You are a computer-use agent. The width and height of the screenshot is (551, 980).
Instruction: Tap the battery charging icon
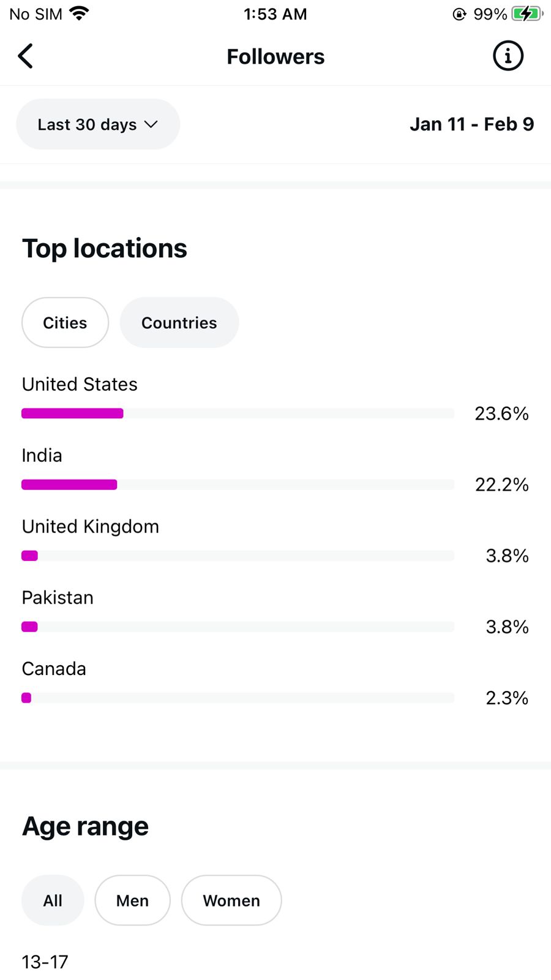[x=527, y=13]
